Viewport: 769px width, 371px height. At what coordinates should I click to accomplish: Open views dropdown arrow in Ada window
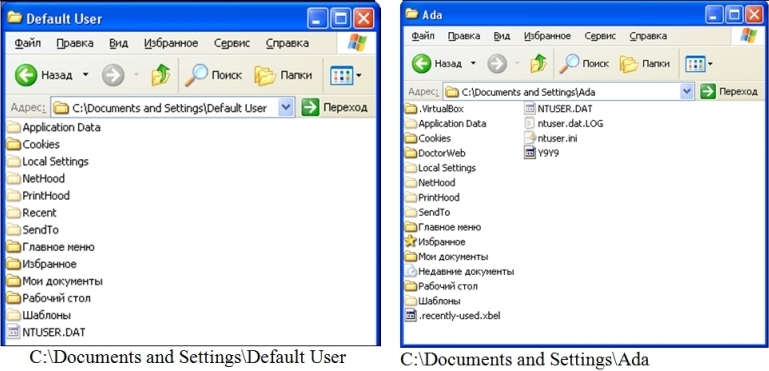tap(710, 64)
